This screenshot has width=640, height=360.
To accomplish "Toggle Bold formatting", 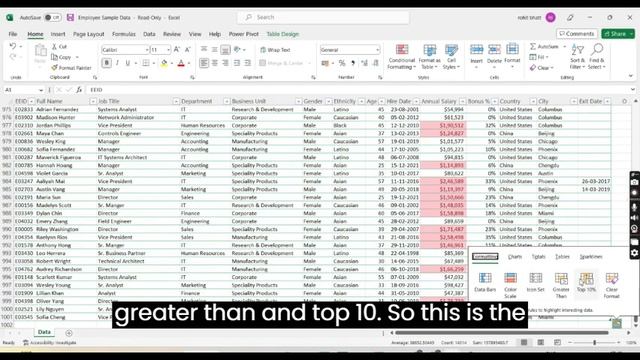I will [107, 63].
